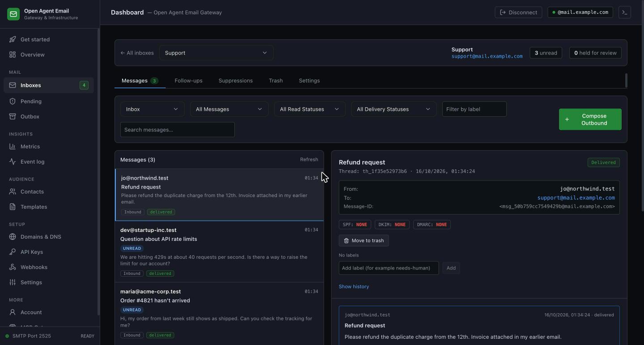Click the @mail.example.com domain button
The height and width of the screenshot is (345, 644).
[580, 13]
